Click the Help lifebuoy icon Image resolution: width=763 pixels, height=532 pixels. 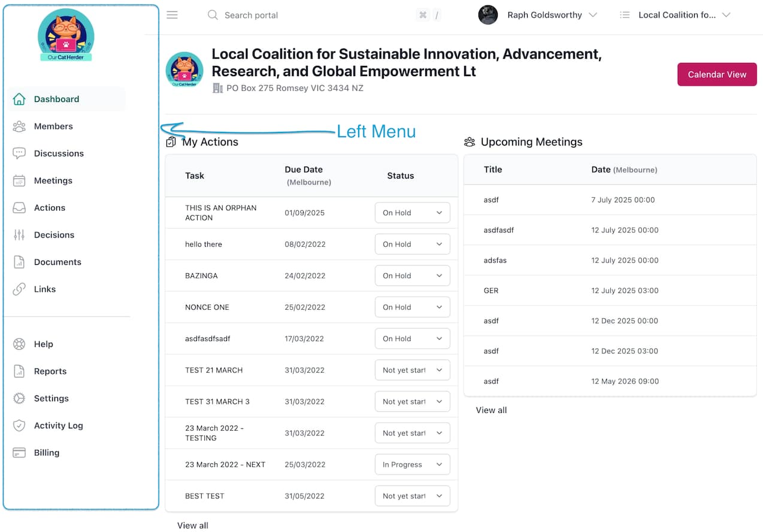point(19,344)
